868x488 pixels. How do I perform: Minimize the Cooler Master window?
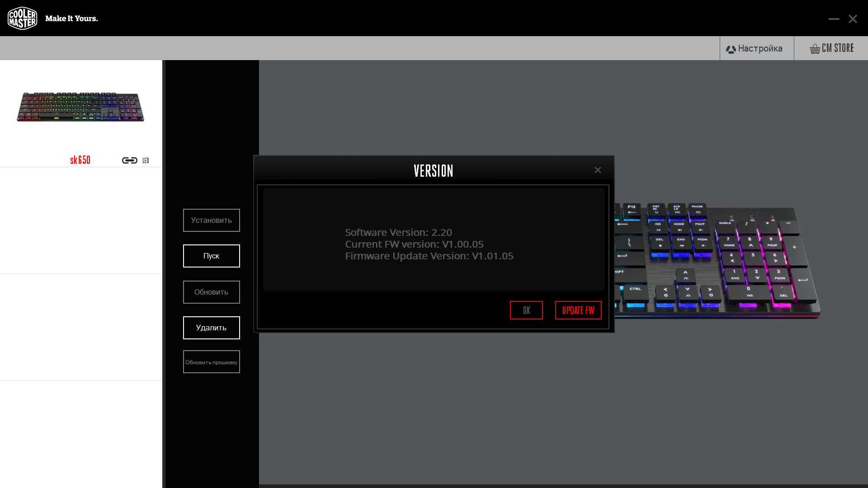tap(834, 19)
